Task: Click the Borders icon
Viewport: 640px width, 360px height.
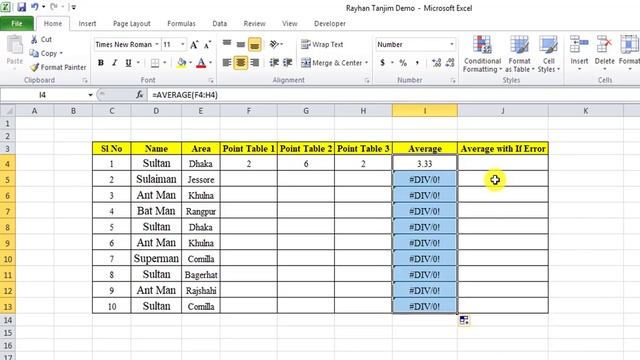Action: (x=155, y=63)
